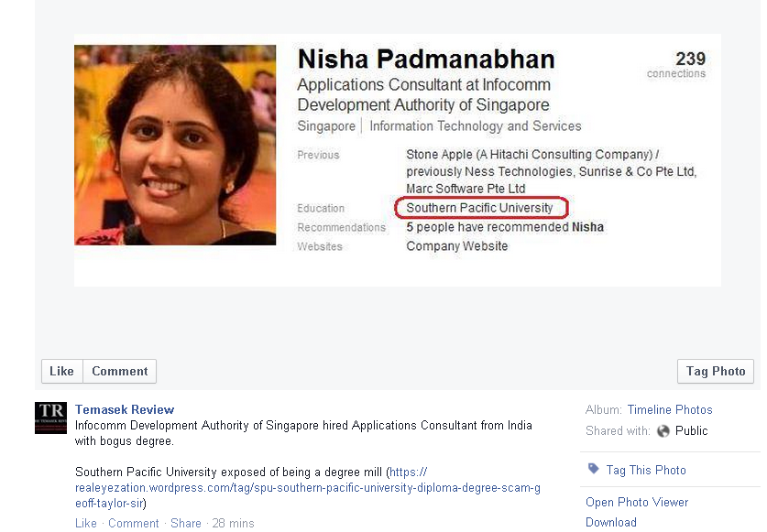
Task: Click the Tag This Photo link
Action: 646,470
